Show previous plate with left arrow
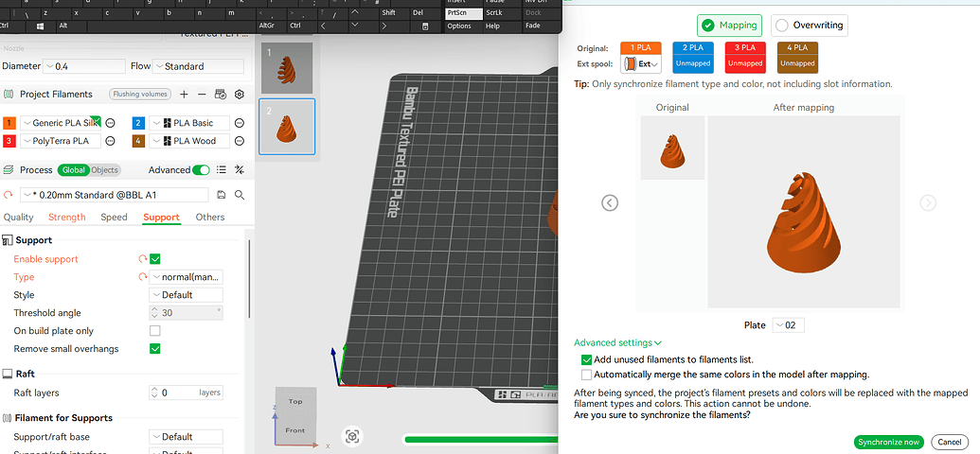This screenshot has width=980, height=454. [610, 202]
